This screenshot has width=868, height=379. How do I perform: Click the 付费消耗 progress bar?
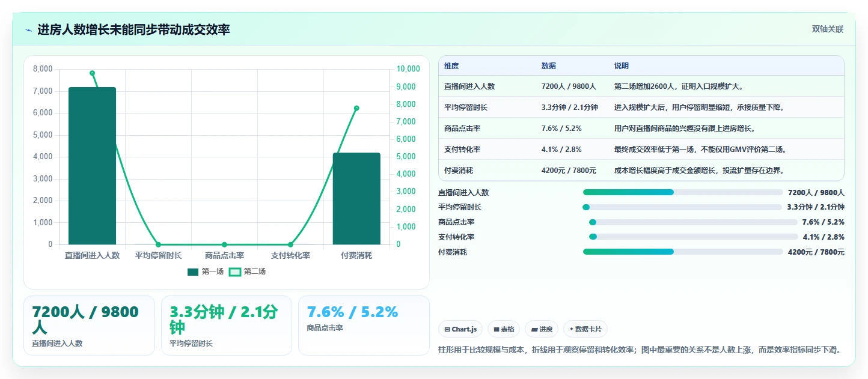point(683,252)
